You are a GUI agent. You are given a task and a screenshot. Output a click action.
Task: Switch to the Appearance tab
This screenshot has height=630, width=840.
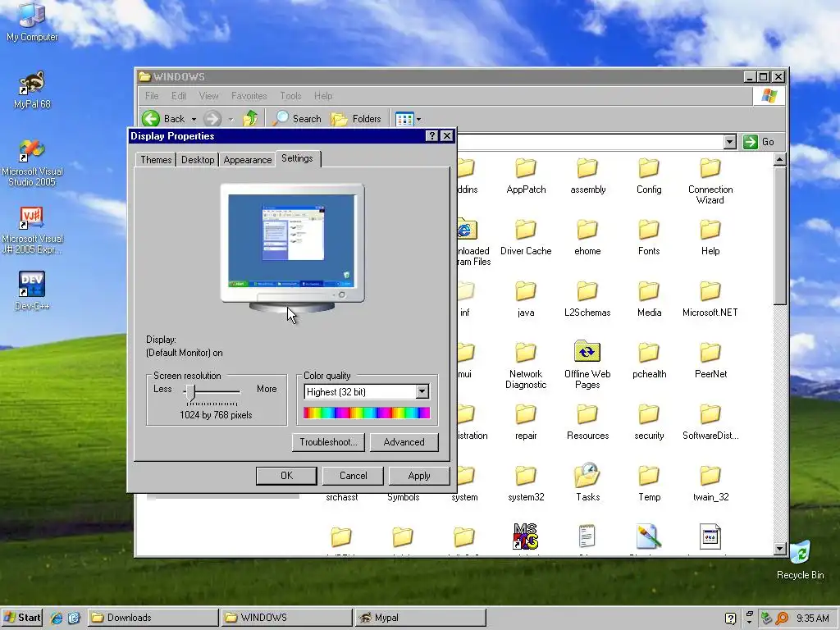248,160
